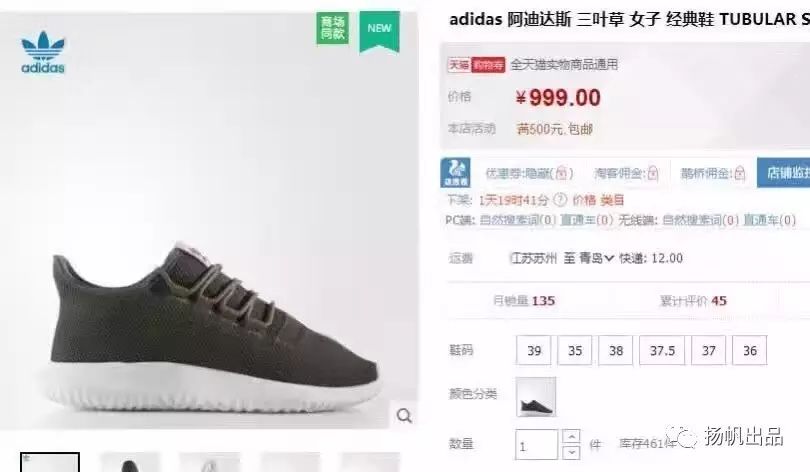Click the lock icon beside 淘客佣金
810x472 pixels.
[653, 173]
